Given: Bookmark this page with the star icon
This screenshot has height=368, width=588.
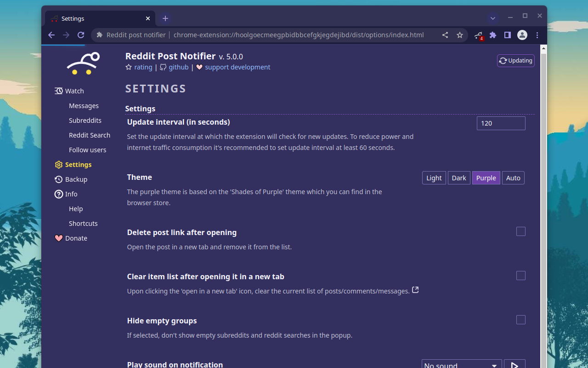Looking at the screenshot, I should pos(460,35).
